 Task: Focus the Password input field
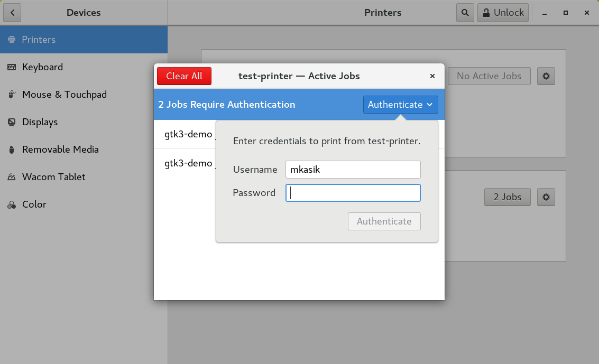pos(353,193)
